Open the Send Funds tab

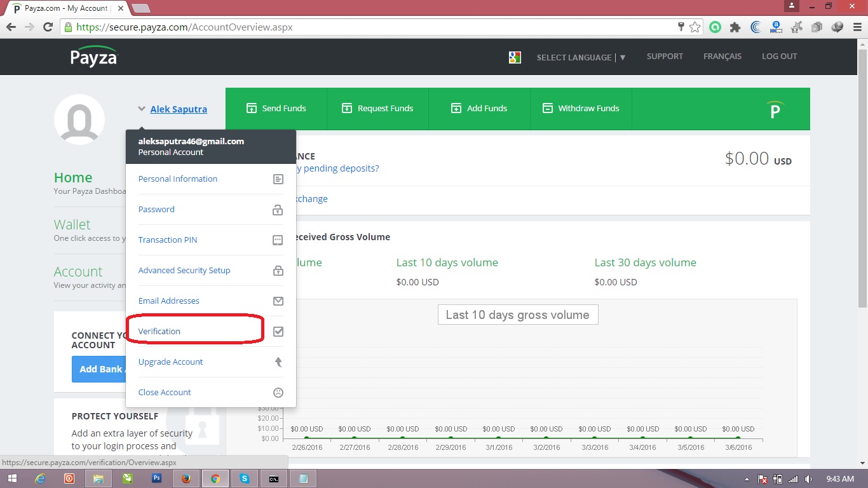point(276,109)
